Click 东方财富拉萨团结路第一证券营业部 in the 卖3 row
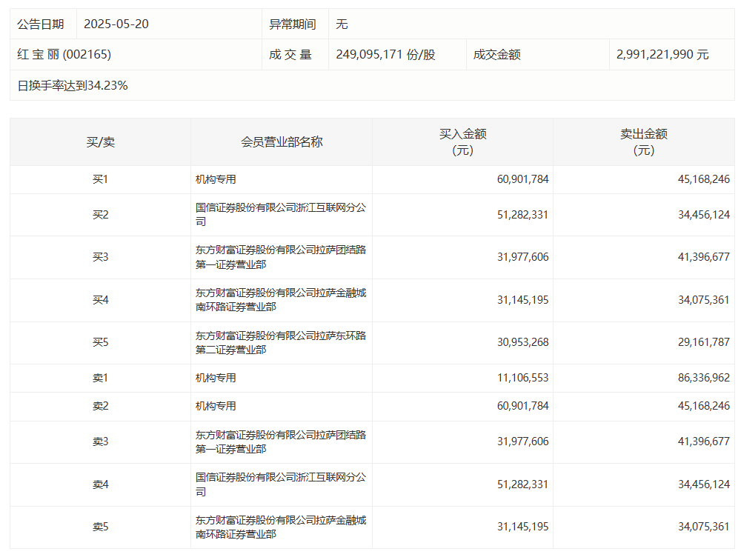 tap(281, 442)
